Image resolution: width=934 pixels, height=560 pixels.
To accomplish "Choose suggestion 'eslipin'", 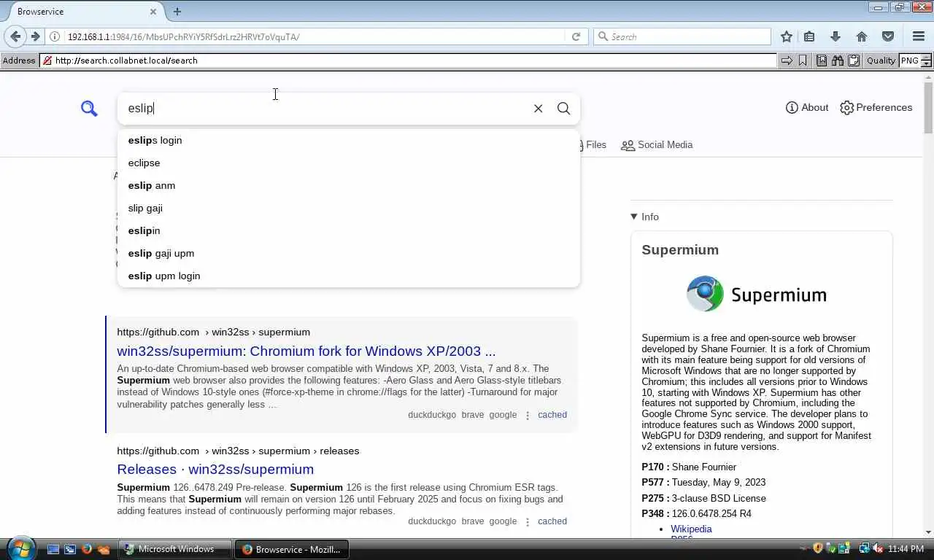I will click(x=349, y=230).
